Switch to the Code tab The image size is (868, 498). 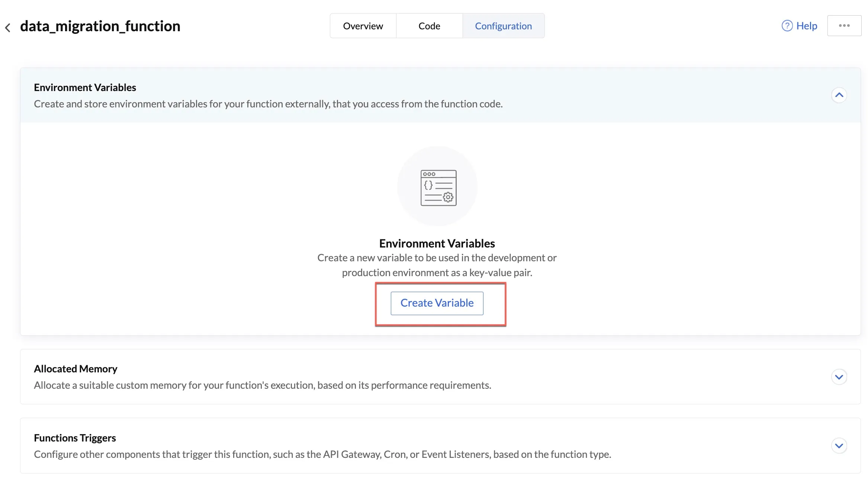click(x=429, y=26)
